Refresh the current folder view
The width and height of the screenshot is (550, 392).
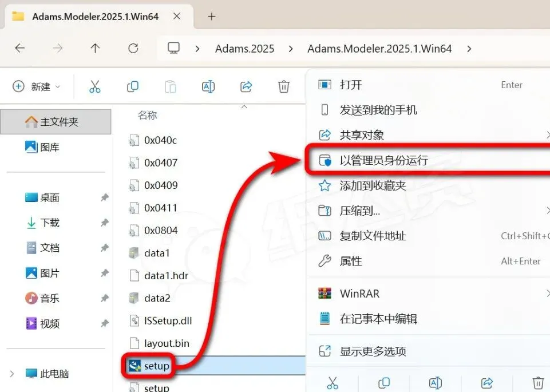tap(133, 48)
